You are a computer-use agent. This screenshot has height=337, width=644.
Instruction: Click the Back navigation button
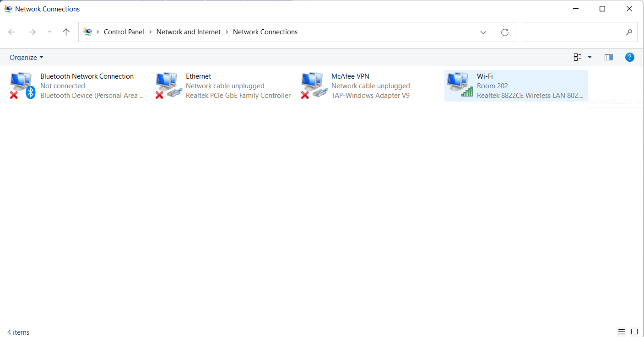pyautogui.click(x=12, y=32)
